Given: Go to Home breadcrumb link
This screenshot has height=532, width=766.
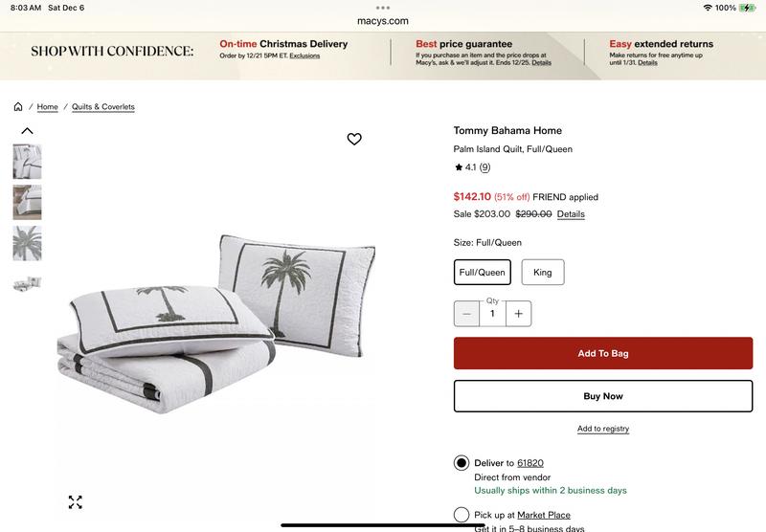Looking at the screenshot, I should (x=47, y=106).
